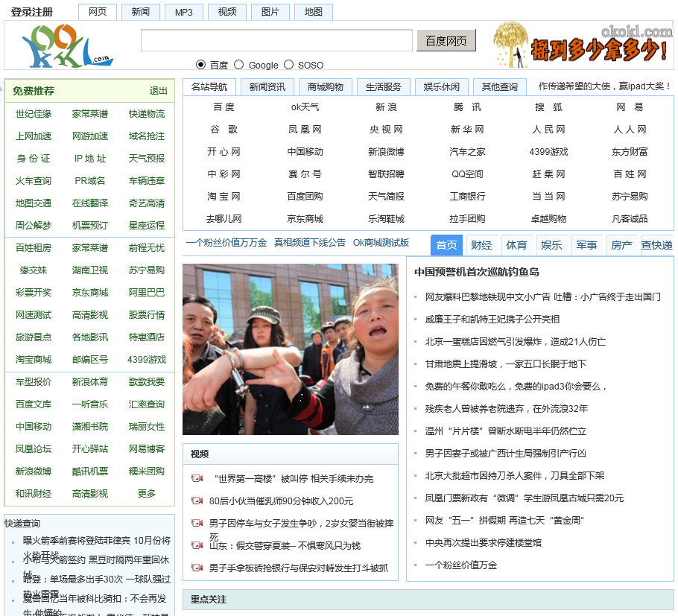Select the 军事 news tab

click(586, 245)
